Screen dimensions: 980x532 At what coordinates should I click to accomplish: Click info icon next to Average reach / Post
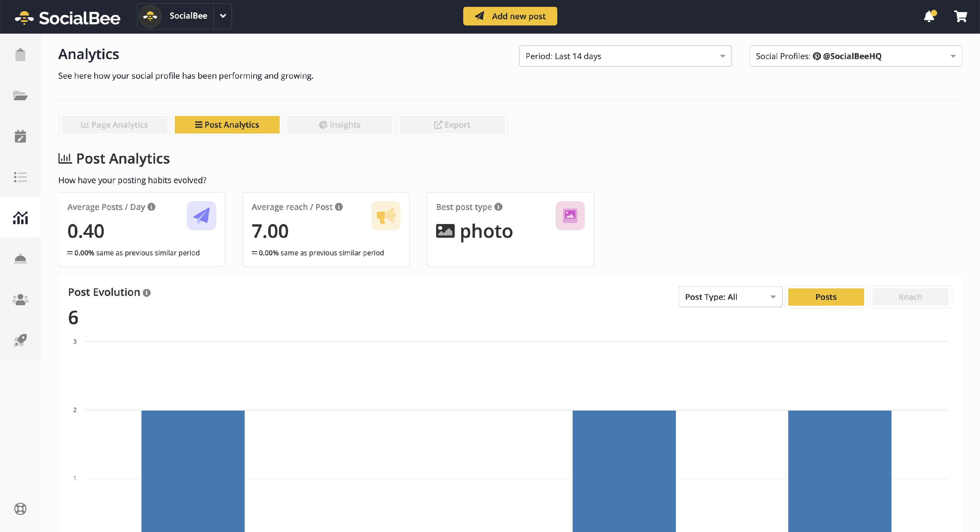[x=338, y=207]
